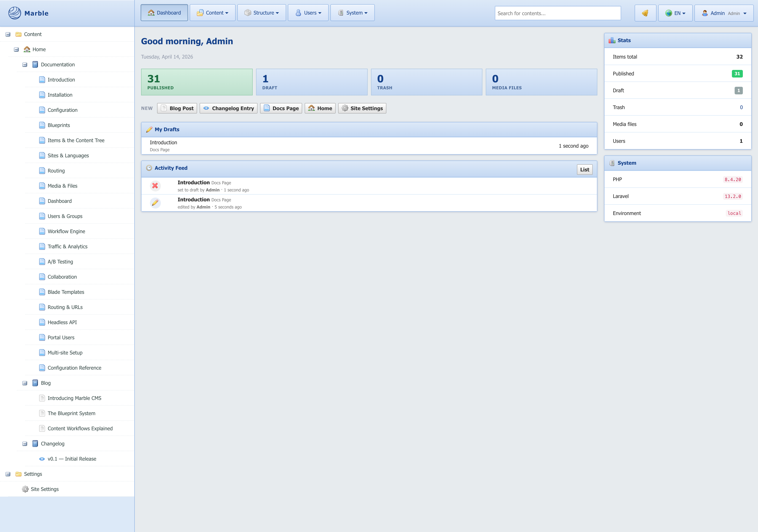Screen dimensions: 758x532
Task: Click the pencil edit icon in Activity Feed
Action: (155, 203)
